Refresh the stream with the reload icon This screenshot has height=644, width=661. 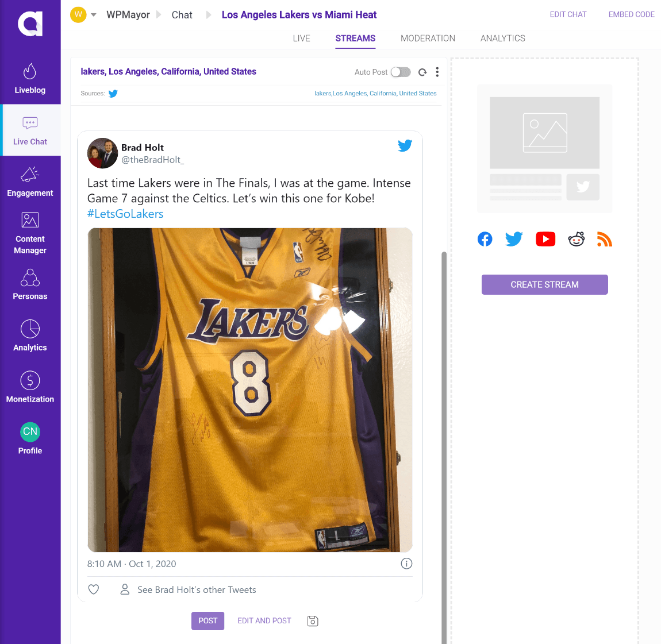pyautogui.click(x=422, y=72)
